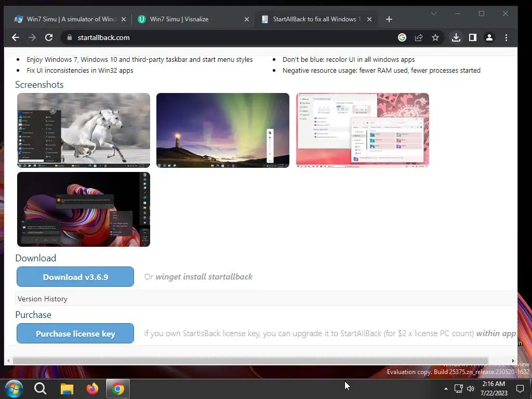The height and width of the screenshot is (399, 532).
Task: Click the 'winget install startallback' text
Action: (204, 277)
